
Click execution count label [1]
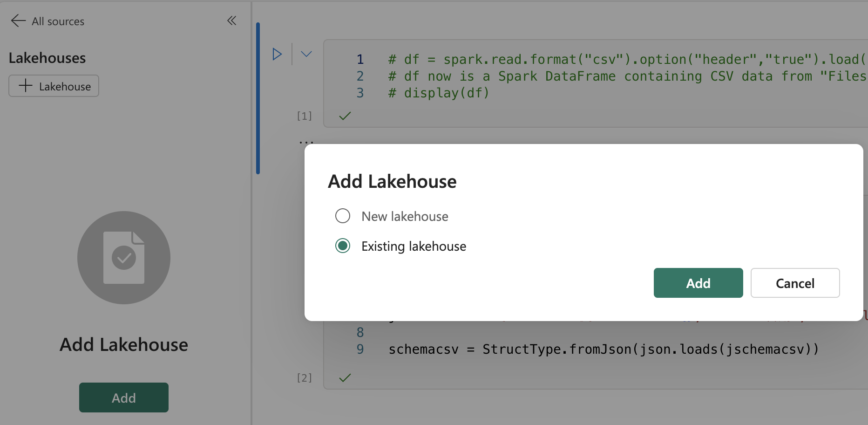[305, 116]
